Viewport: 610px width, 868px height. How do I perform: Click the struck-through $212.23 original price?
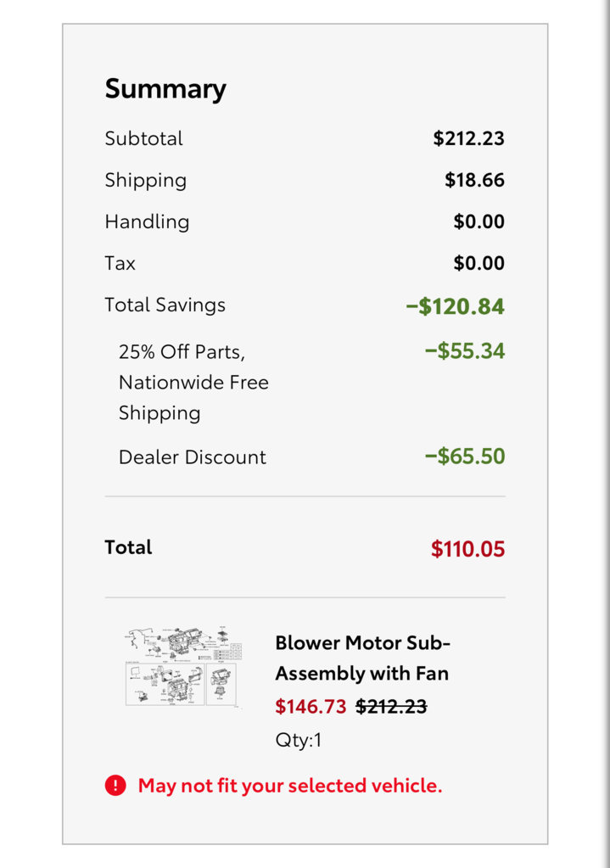pyautogui.click(x=391, y=706)
